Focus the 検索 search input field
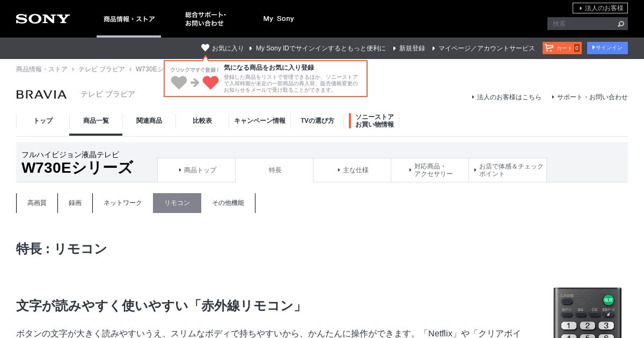Viewport: 644px width, 338px height. point(581,24)
